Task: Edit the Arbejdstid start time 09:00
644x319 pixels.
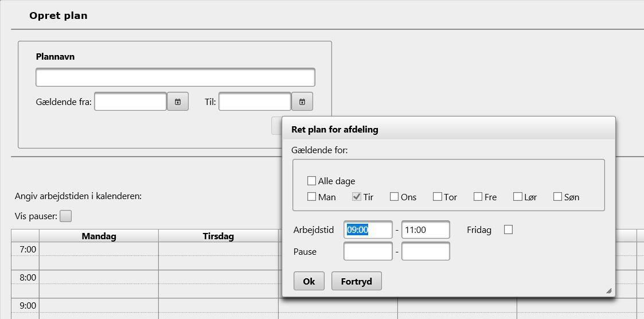Action: point(368,230)
